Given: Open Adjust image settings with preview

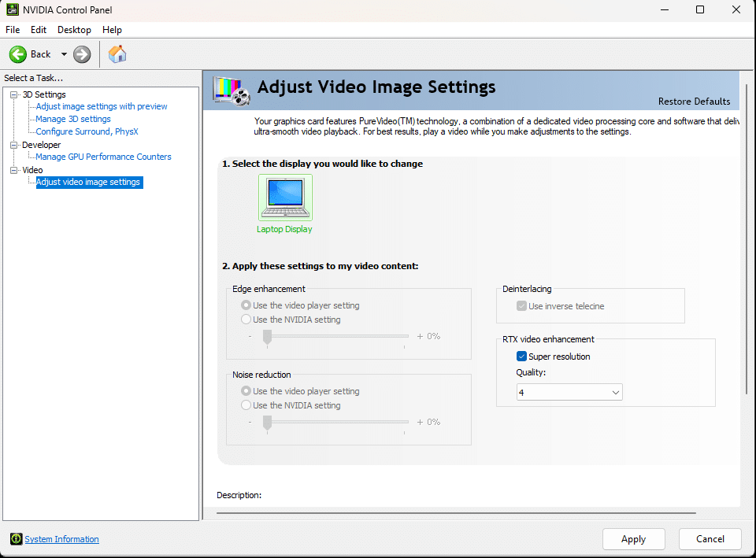Looking at the screenshot, I should [102, 106].
